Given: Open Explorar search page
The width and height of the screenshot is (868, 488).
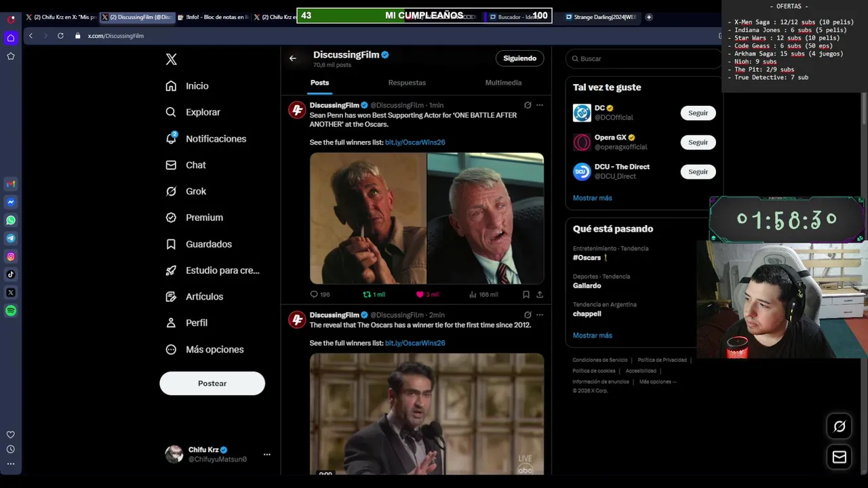Looking at the screenshot, I should click(x=193, y=113).
